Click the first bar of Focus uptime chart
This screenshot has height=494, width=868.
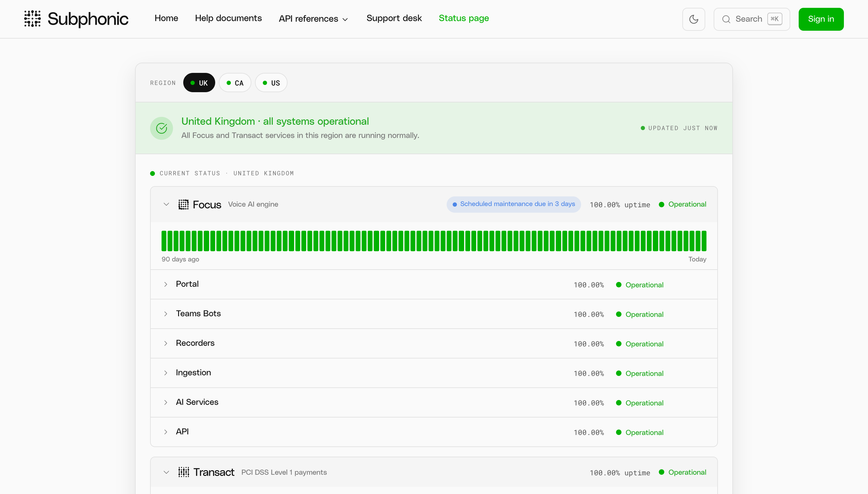click(x=164, y=241)
